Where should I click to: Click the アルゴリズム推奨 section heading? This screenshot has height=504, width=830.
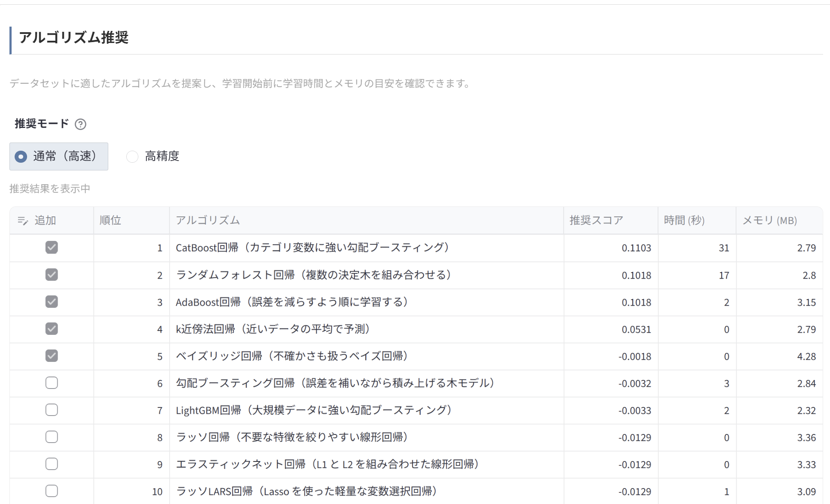coord(73,37)
